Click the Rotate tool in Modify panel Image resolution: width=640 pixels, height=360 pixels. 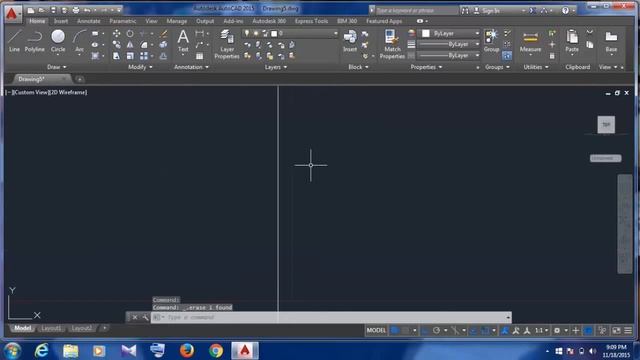[x=130, y=33]
